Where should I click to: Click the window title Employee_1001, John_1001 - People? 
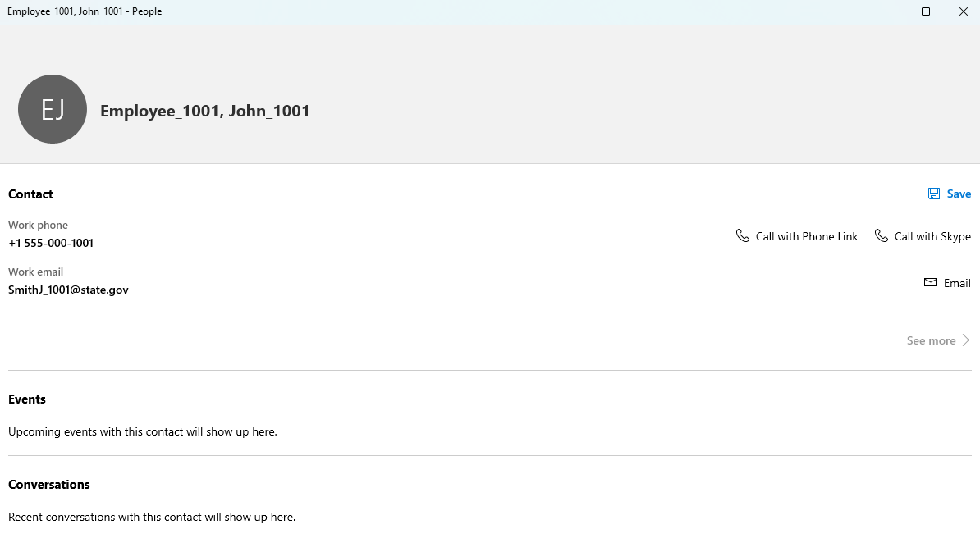pyautogui.click(x=85, y=11)
